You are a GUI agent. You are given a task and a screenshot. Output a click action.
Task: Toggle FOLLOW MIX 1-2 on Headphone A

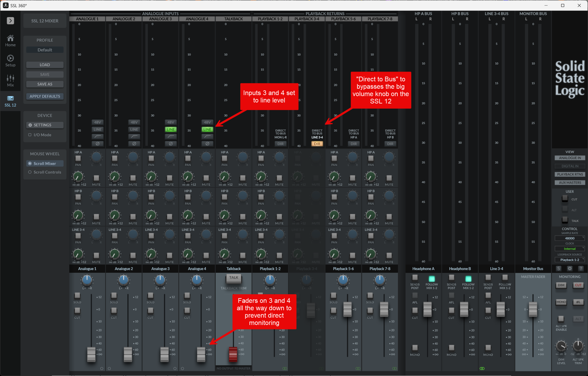tap(432, 279)
